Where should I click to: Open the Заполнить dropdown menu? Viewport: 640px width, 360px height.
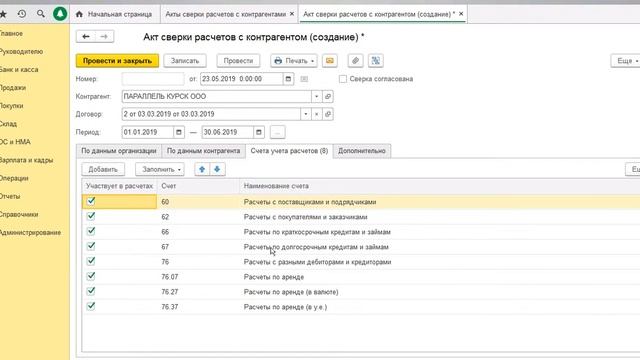160,169
